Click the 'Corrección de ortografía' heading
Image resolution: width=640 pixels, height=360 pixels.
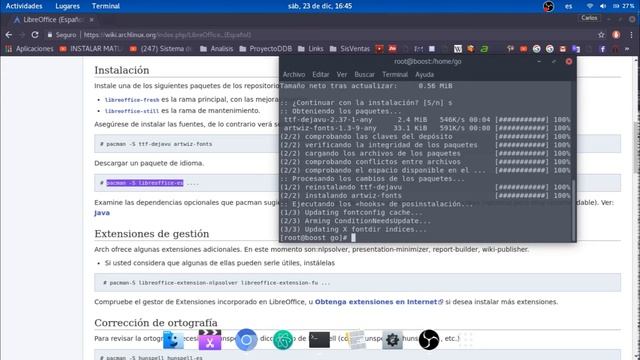coord(156,323)
